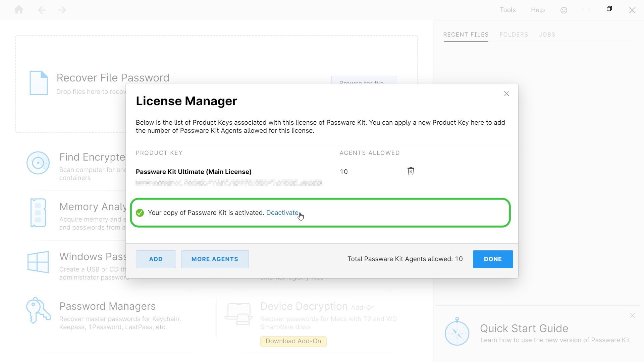The width and height of the screenshot is (644, 362).
Task: Switch to the Jobs tab
Action: 547,35
